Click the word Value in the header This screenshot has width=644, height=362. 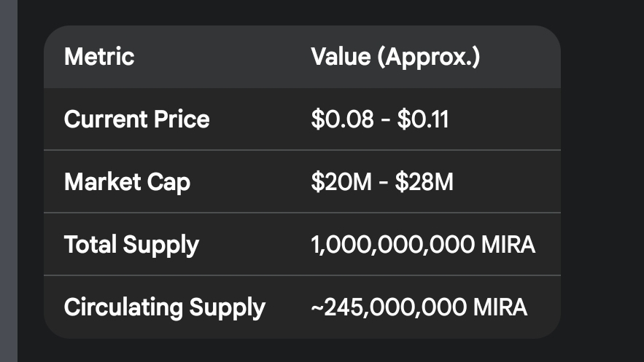pos(341,57)
